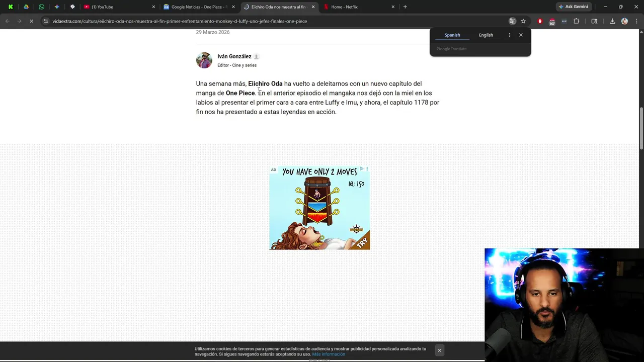Click the bold 'Eiichiro Oda' text
The width and height of the screenshot is (644, 362).
[x=265, y=83]
